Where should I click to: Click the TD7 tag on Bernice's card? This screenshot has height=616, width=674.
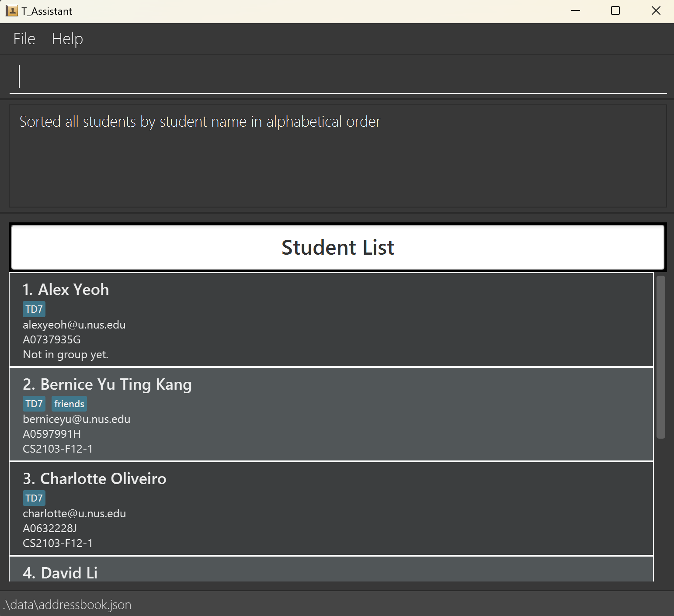34,404
